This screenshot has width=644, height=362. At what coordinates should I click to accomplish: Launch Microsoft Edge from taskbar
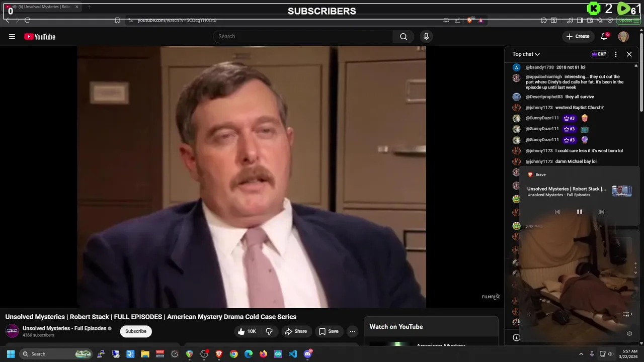pos(249,354)
